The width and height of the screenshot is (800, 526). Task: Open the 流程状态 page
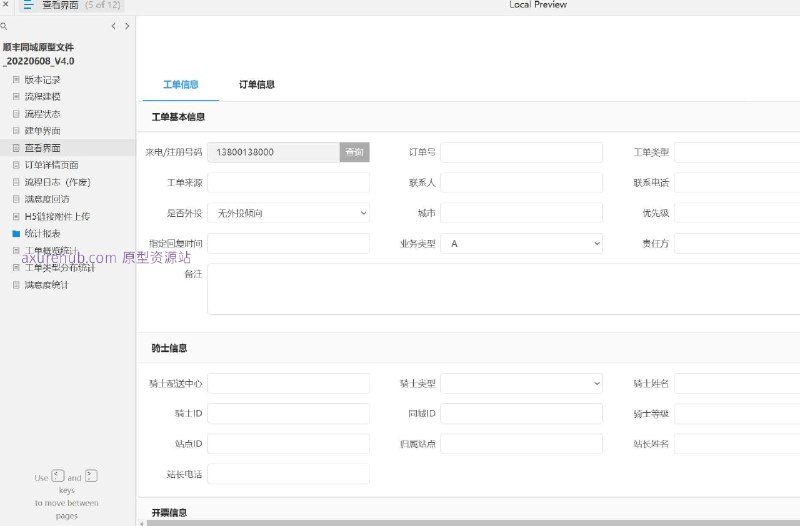(x=42, y=114)
